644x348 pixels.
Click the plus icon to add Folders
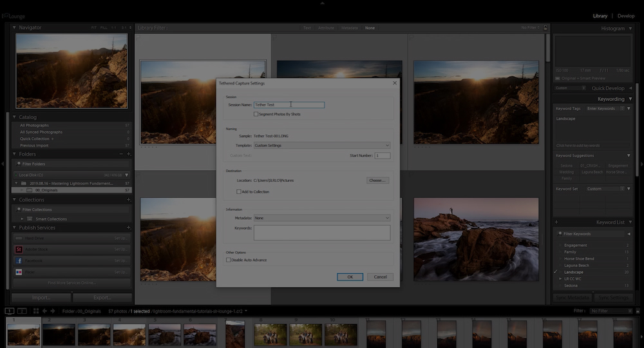pos(129,154)
